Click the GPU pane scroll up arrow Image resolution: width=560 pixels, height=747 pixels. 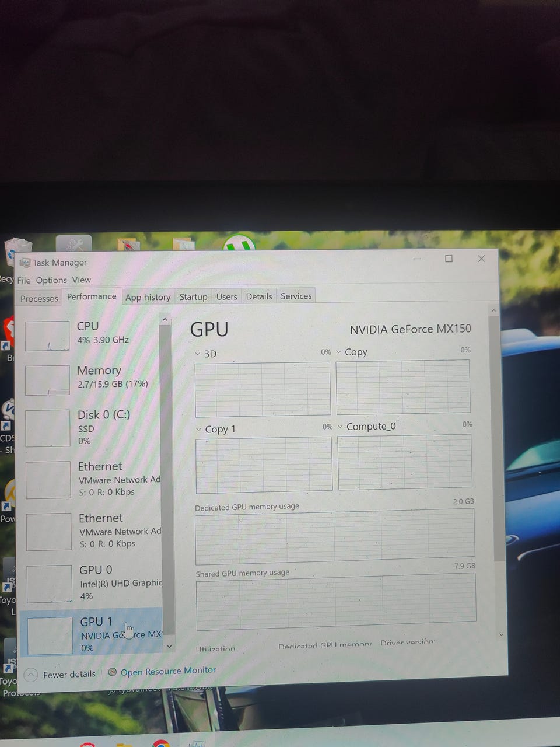(x=494, y=310)
